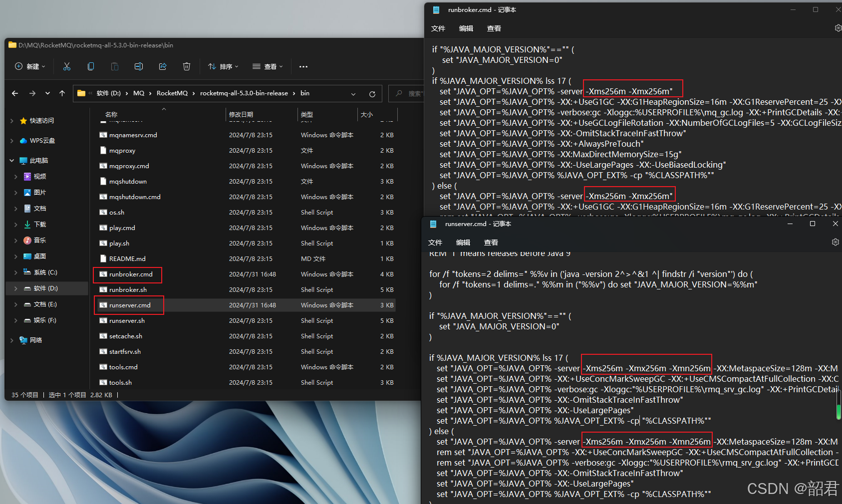Open 文件 menu in runbroker.cmd Notepad

(438, 28)
